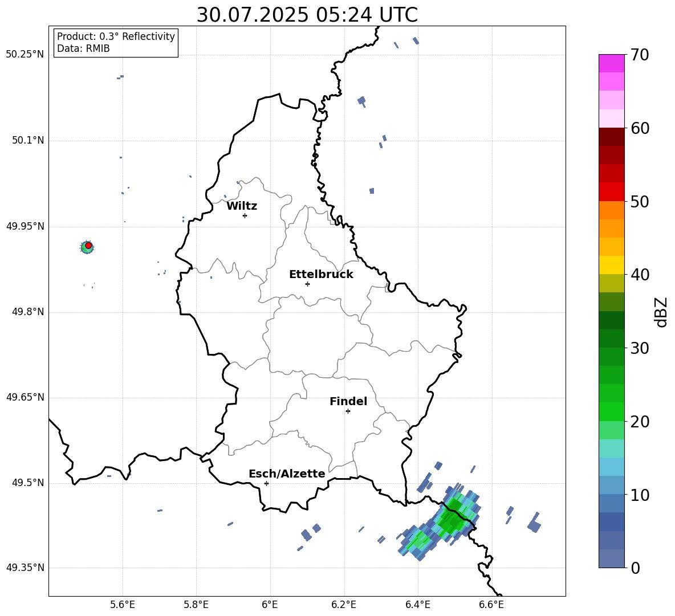Click the dark maroon swatch just below 60 dBZ
This screenshot has width=675, height=616.
612,137
